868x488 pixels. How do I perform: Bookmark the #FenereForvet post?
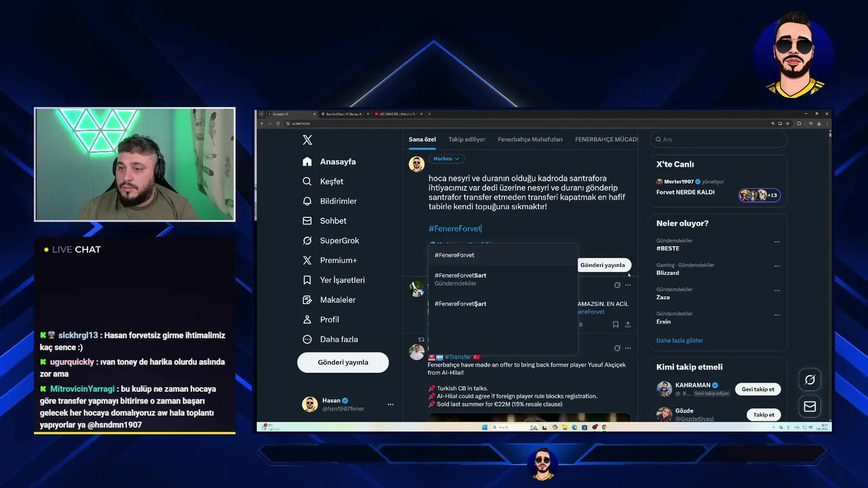click(616, 325)
